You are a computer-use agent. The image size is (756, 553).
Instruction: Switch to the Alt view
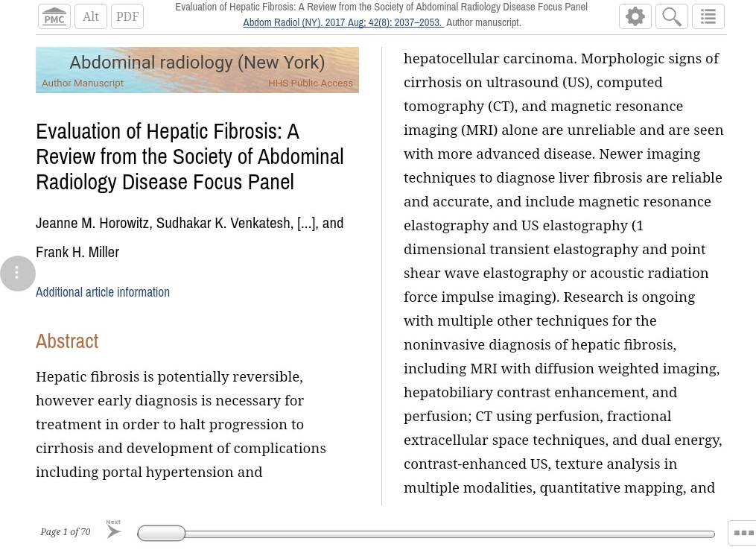[x=91, y=17]
